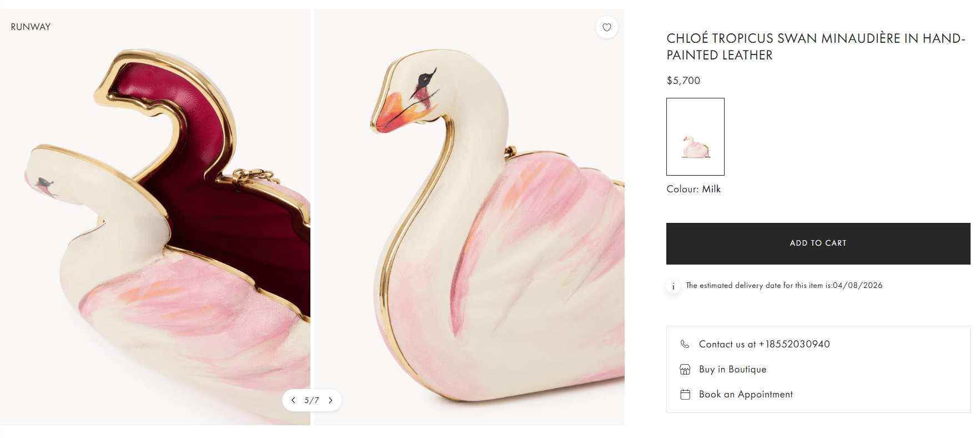Screen dimensions: 980x438
Task: Click the estimated delivery date text
Action: click(783, 285)
